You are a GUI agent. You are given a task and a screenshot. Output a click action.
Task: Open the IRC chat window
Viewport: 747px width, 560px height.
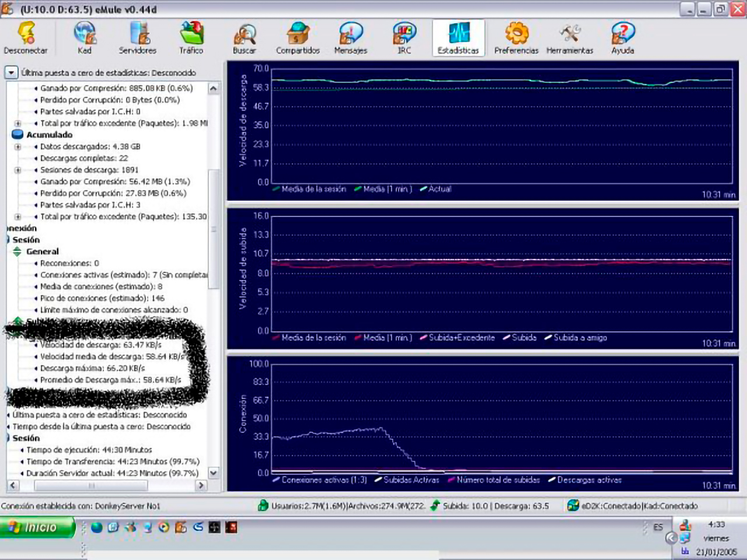(x=404, y=38)
